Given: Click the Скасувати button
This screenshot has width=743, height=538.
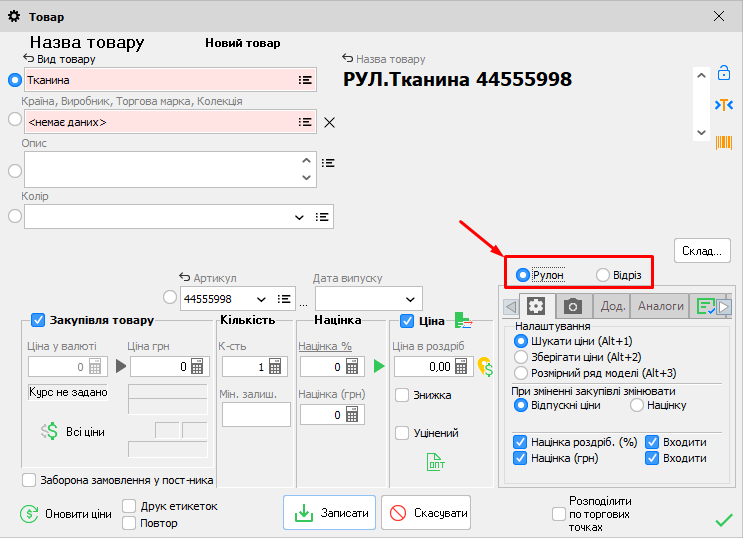Looking at the screenshot, I should 426,513.
